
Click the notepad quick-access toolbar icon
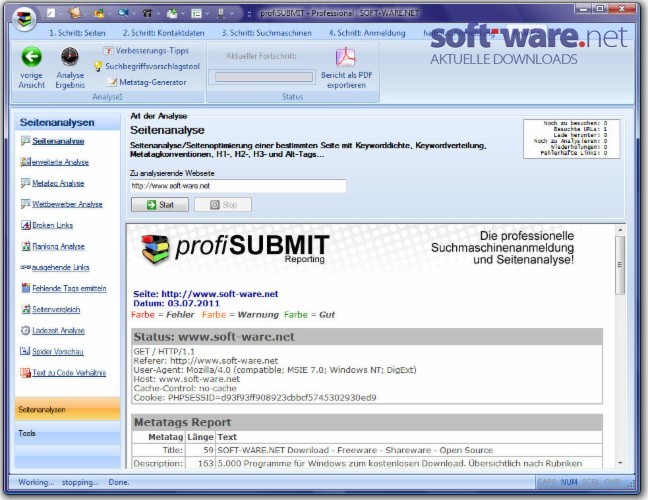click(75, 13)
